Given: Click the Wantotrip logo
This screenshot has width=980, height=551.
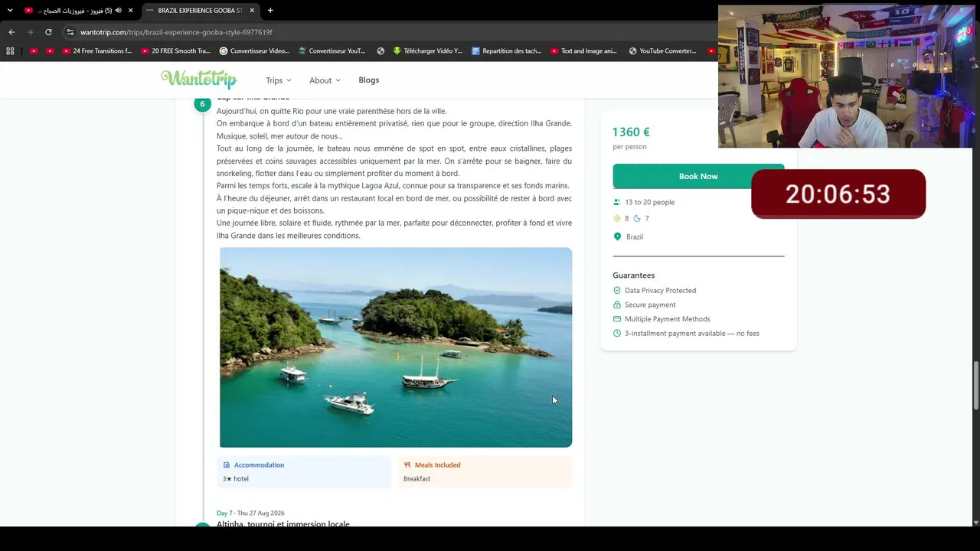Looking at the screenshot, I should click(x=199, y=80).
